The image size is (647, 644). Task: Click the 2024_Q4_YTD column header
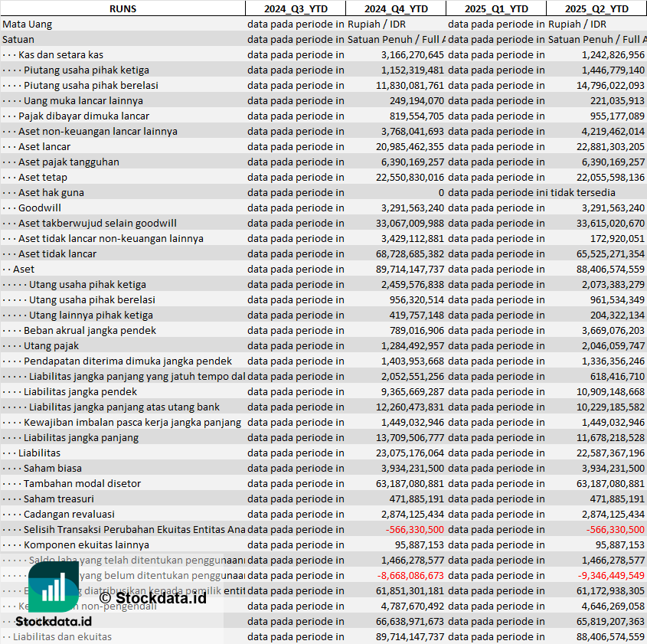coord(395,8)
